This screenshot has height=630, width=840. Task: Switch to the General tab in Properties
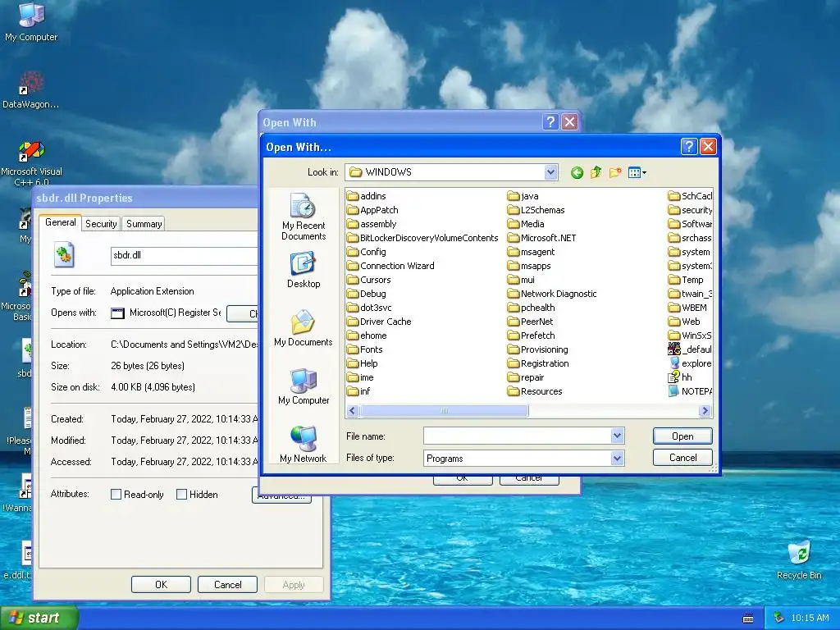click(x=60, y=222)
